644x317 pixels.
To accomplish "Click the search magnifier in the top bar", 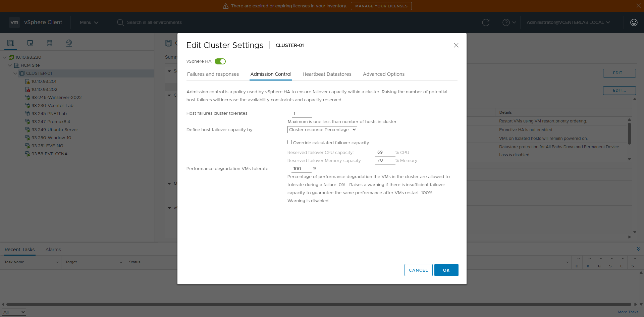I will (x=120, y=22).
